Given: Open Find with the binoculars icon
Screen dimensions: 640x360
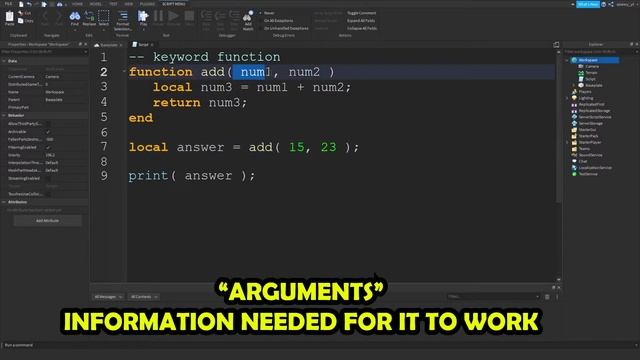Looking at the screenshot, I should tap(75, 16).
